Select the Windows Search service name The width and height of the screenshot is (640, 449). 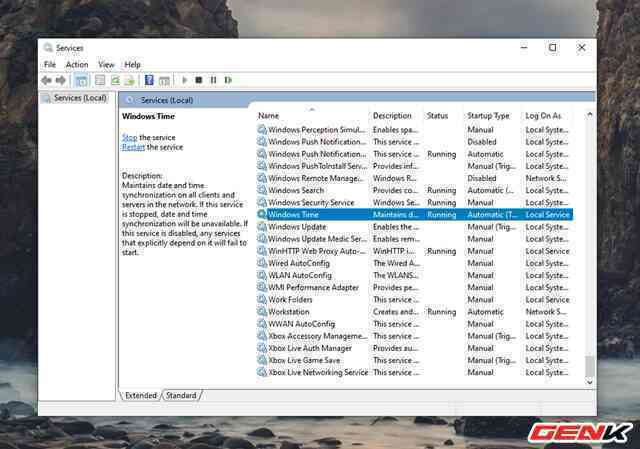tap(296, 190)
